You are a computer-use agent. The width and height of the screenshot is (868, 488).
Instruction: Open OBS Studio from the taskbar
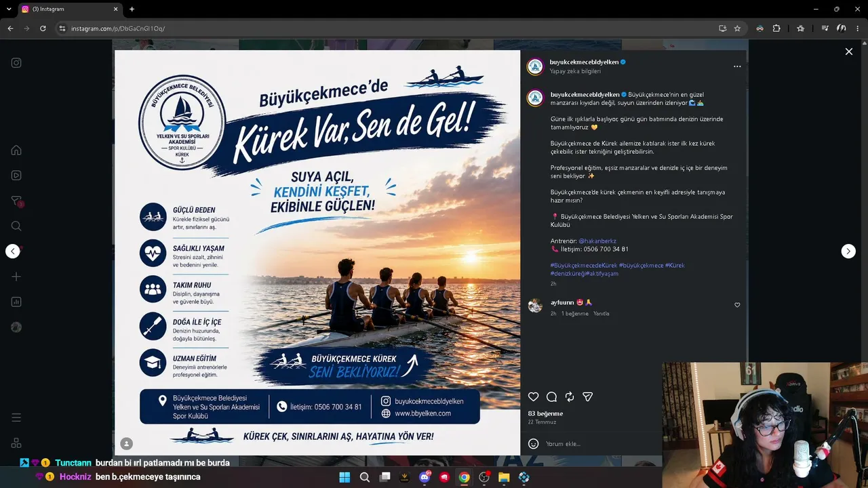(x=484, y=477)
